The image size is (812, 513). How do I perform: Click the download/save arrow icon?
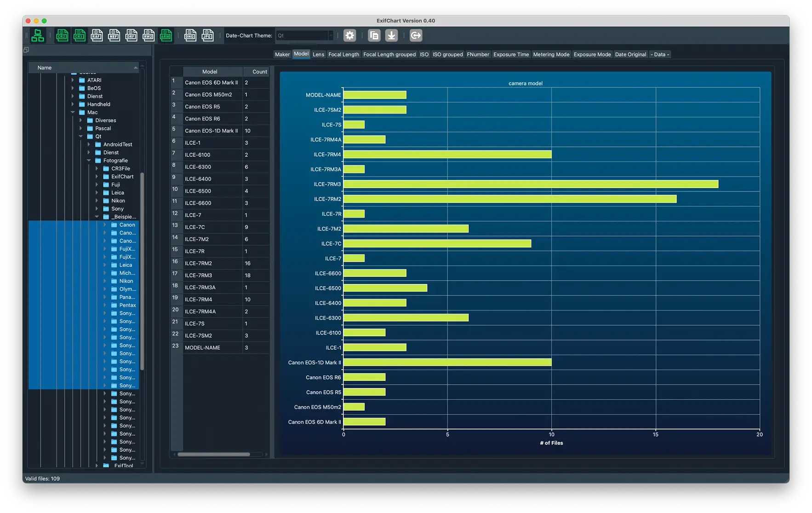391,35
